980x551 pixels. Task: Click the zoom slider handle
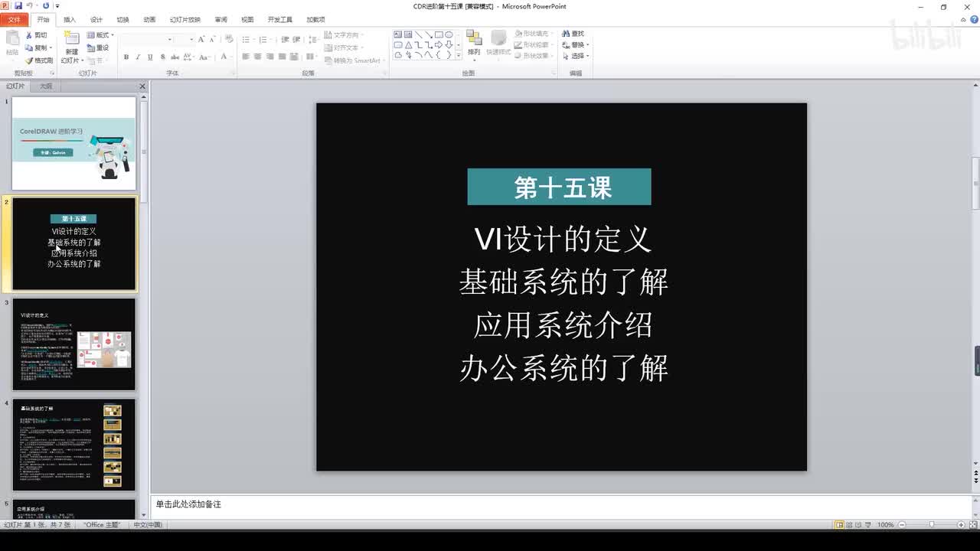(x=932, y=525)
